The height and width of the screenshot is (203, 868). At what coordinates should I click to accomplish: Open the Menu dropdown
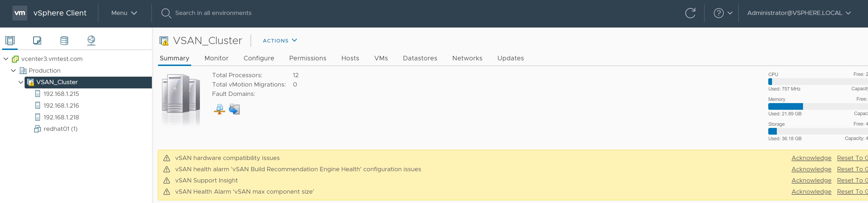pos(124,13)
